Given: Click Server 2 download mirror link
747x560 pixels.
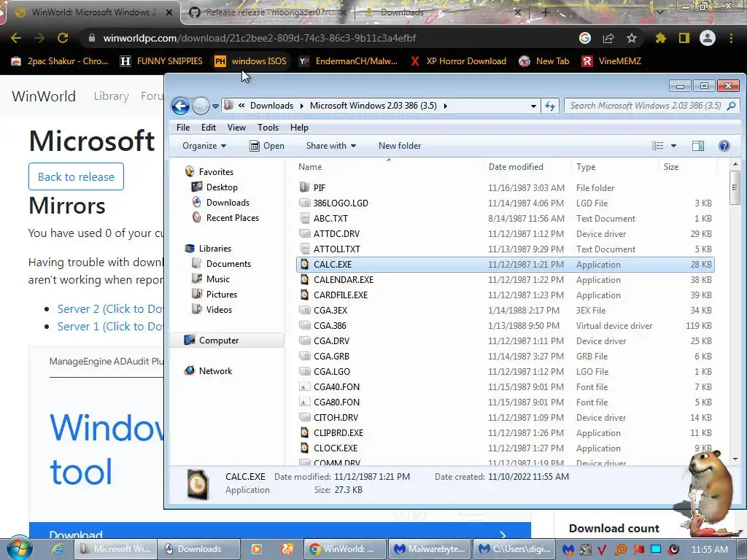Looking at the screenshot, I should point(110,309).
